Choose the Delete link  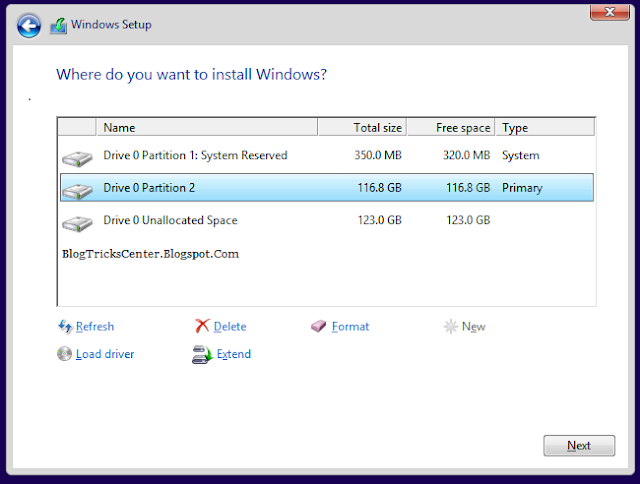(x=230, y=326)
